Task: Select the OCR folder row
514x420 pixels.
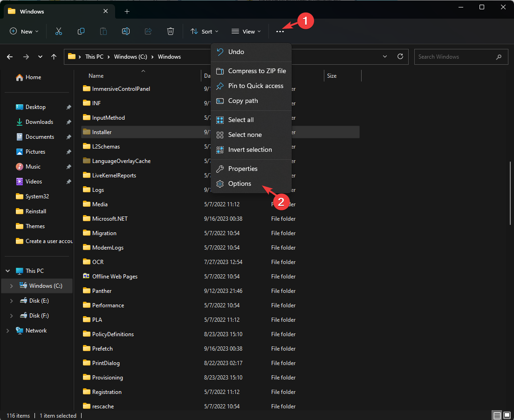Action: tap(220, 262)
